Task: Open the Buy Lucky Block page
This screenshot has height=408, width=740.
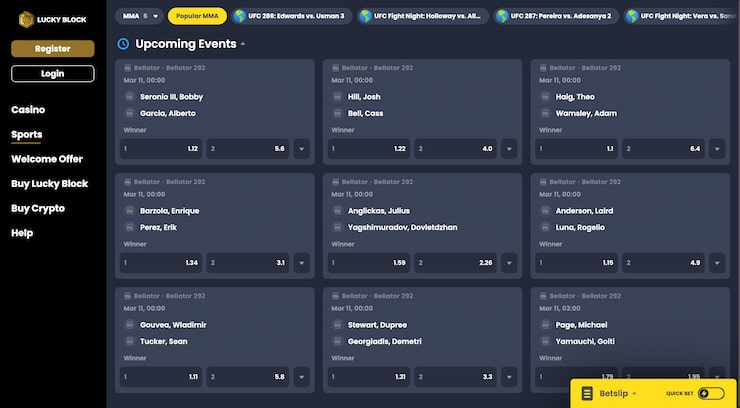Action: tap(50, 184)
